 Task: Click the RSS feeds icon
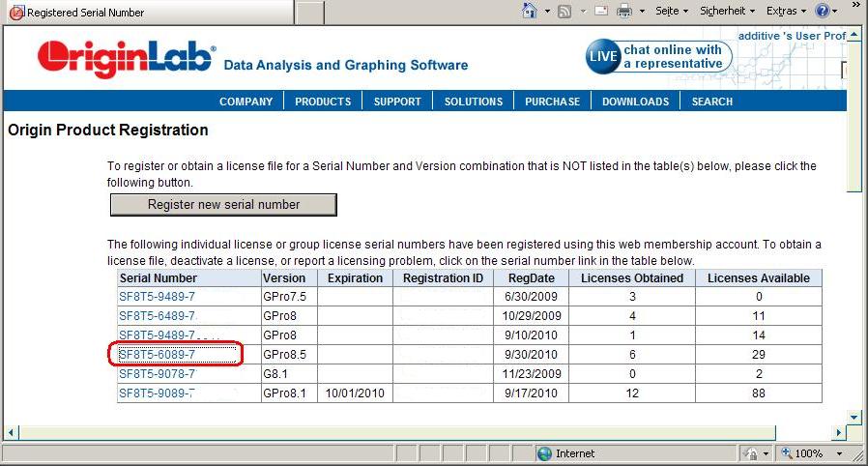564,11
